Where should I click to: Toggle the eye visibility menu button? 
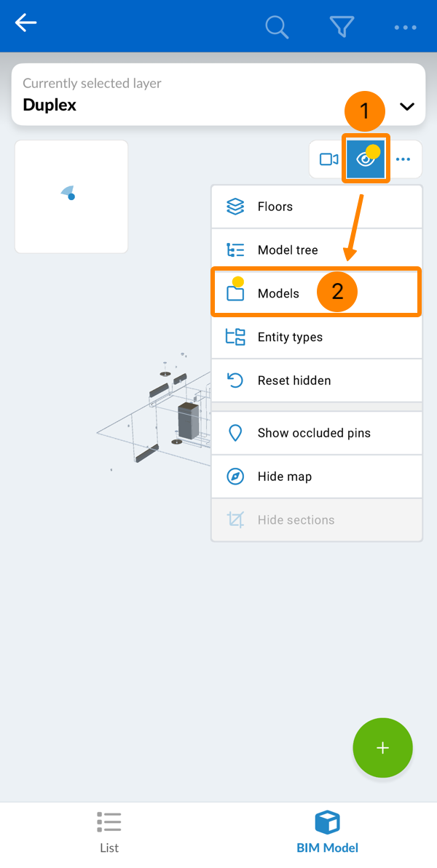click(366, 159)
